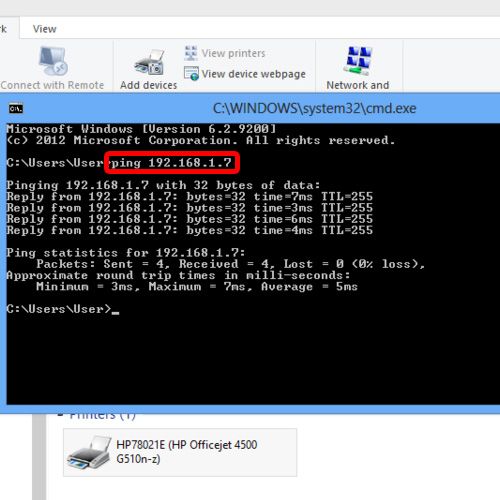Select the HP Officejet 4500 printer icon

89,452
